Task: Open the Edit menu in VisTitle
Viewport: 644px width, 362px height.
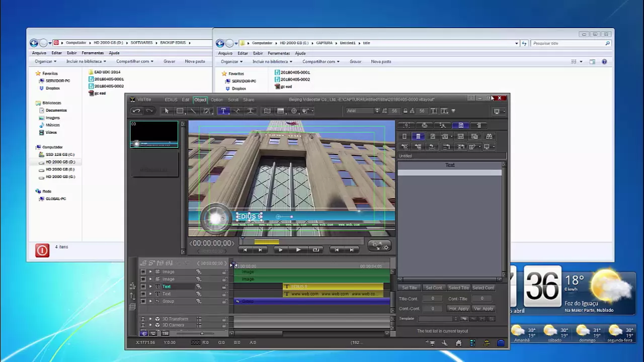Action: pos(186,100)
